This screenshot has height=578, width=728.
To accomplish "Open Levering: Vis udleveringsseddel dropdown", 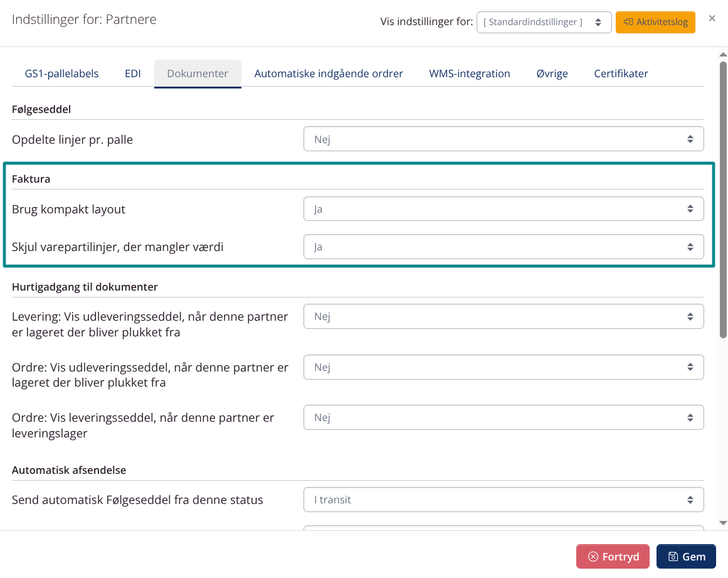I will click(x=504, y=316).
